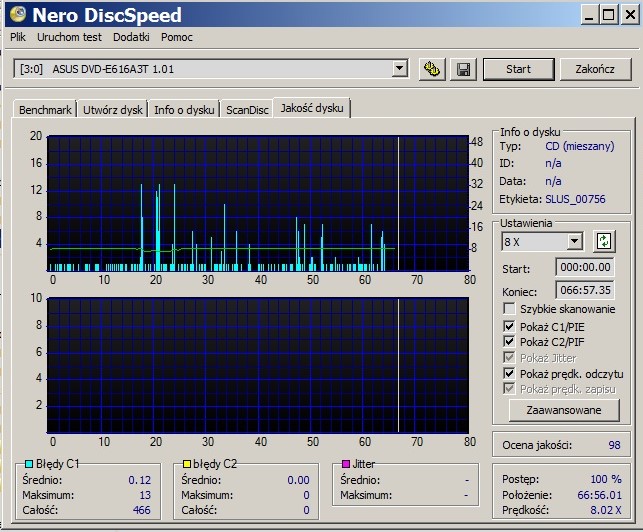
Task: Open the Uruchom test menu
Action: pos(69,37)
